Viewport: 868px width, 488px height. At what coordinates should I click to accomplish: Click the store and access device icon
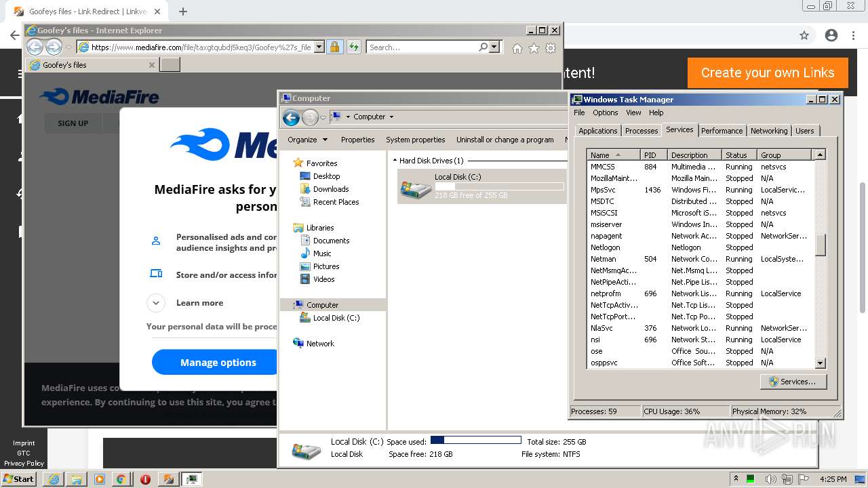(x=156, y=274)
